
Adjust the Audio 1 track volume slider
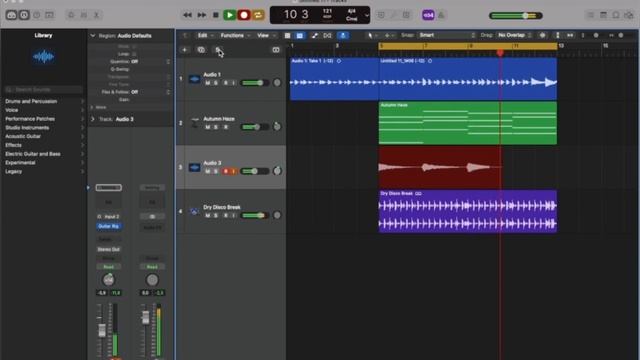[x=254, y=83]
